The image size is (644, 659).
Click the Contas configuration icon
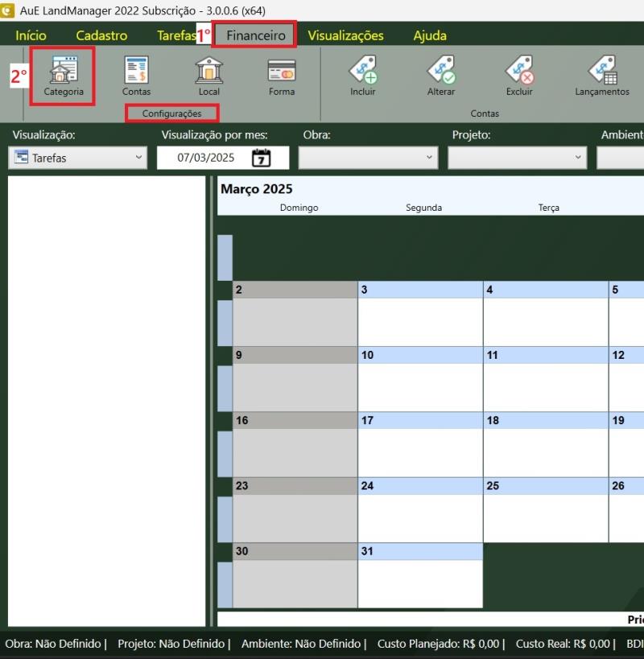[136, 72]
